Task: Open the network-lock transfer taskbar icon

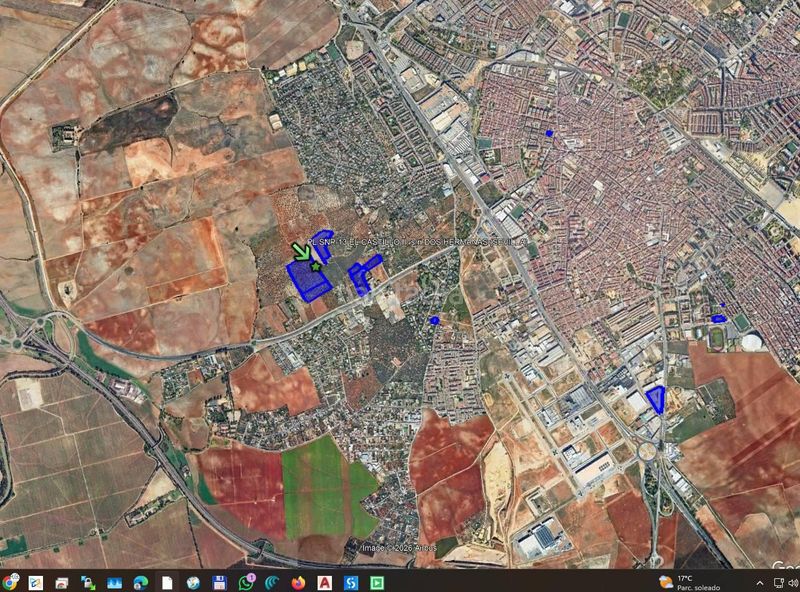Action: pos(88,582)
